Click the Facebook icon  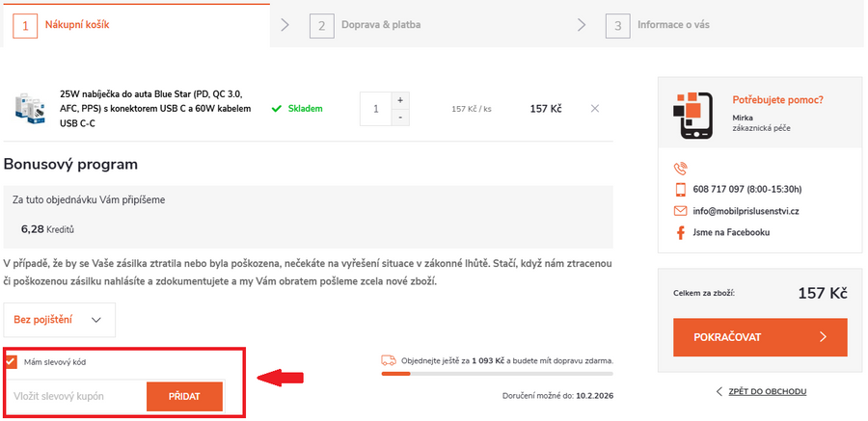[x=680, y=233]
